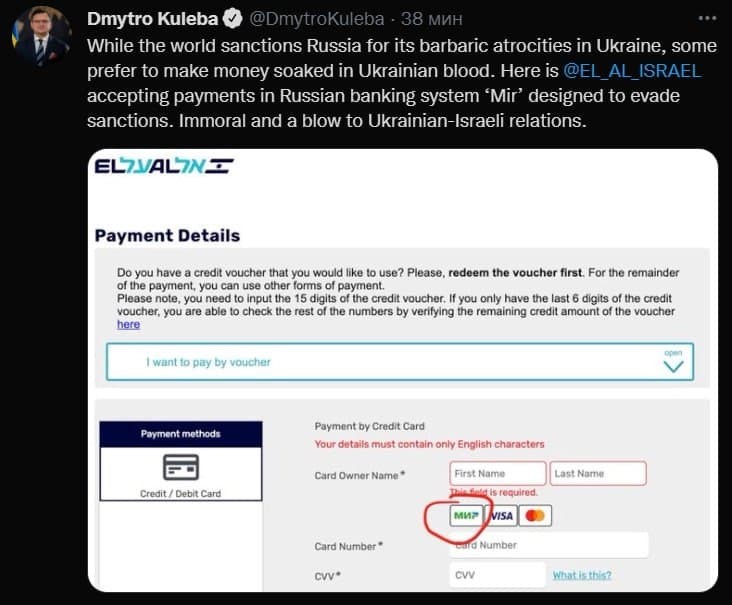The height and width of the screenshot is (605, 732).
Task: Open the tweet's three-dot more menu
Action: click(x=707, y=18)
